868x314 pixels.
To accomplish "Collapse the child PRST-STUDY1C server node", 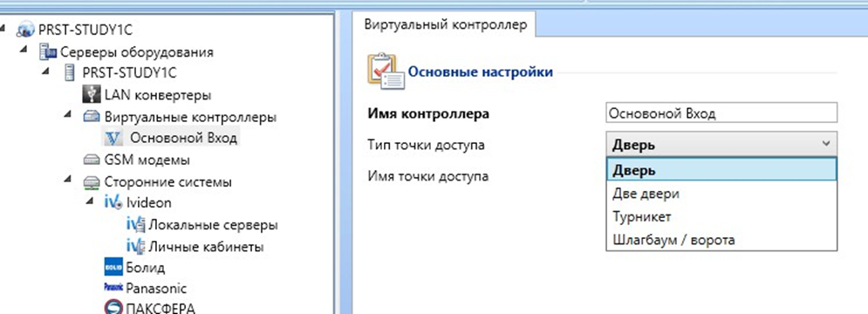I will (x=46, y=71).
